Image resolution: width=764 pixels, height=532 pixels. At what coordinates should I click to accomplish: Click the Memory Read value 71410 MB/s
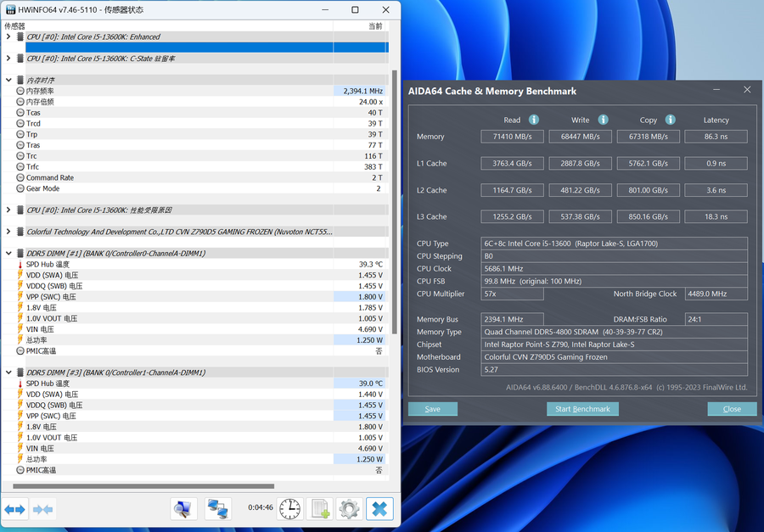(512, 137)
